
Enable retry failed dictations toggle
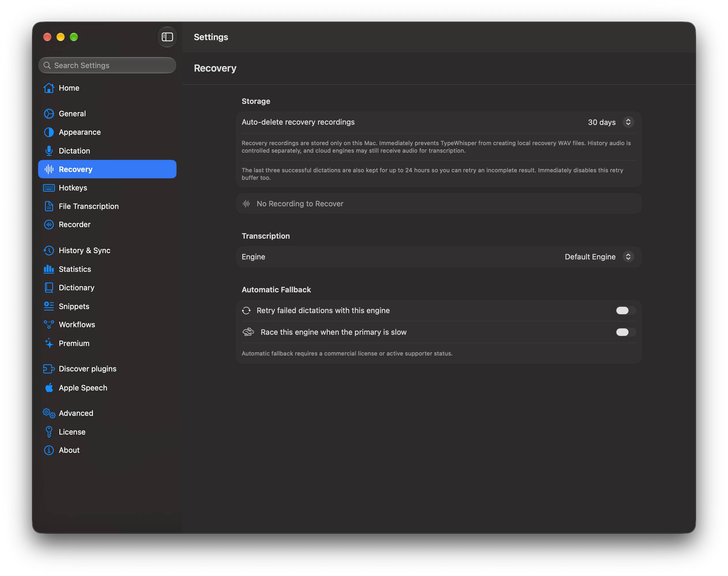(626, 311)
